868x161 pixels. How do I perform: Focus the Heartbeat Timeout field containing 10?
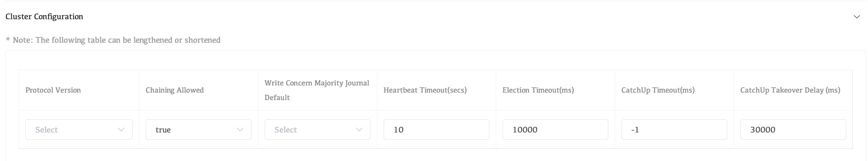[436, 130]
